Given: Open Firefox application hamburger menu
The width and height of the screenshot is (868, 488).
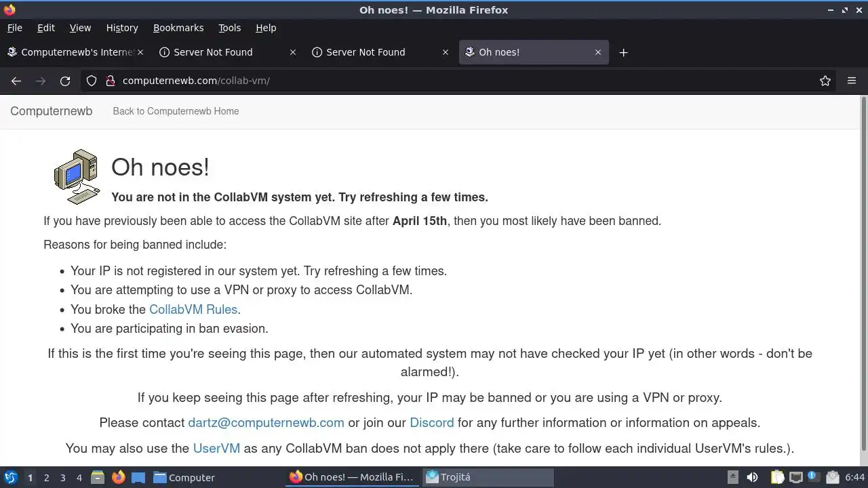Looking at the screenshot, I should (852, 81).
